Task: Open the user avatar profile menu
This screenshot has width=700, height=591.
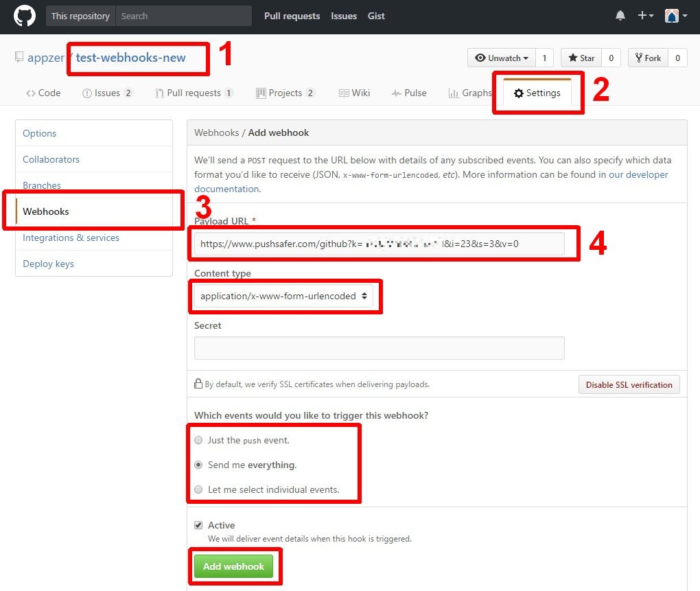Action: click(676, 16)
